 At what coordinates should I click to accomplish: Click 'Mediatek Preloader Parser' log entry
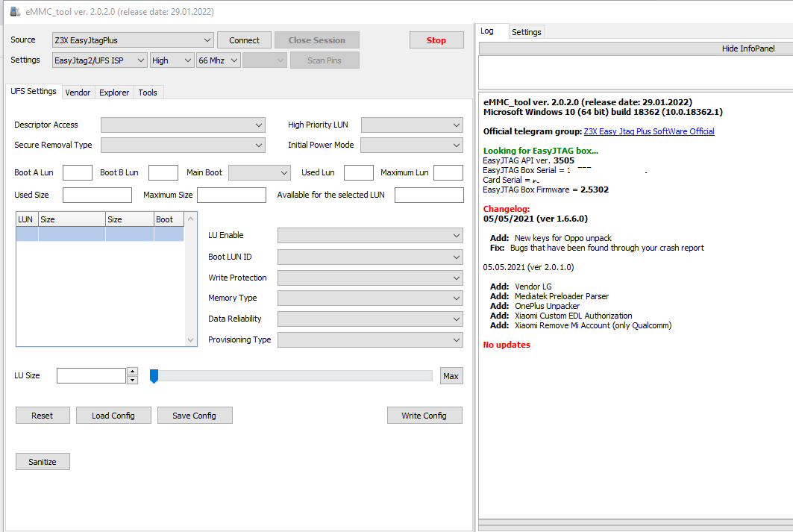point(562,296)
